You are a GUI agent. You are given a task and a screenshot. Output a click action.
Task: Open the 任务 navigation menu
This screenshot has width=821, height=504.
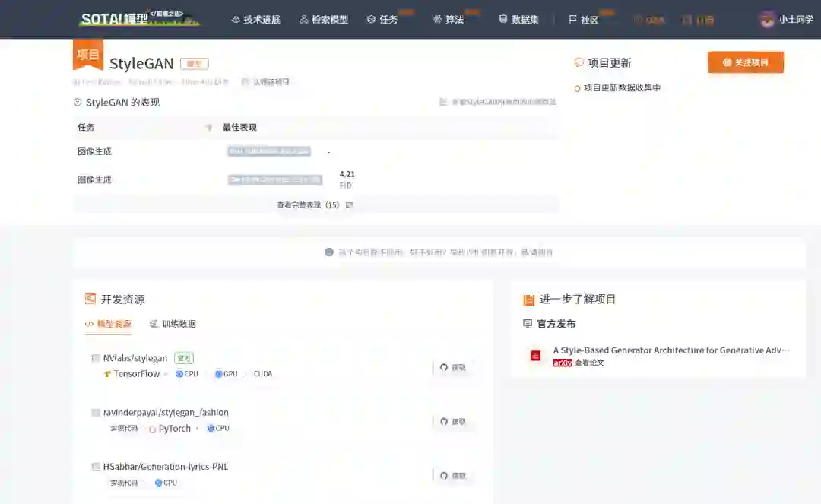coord(382,19)
